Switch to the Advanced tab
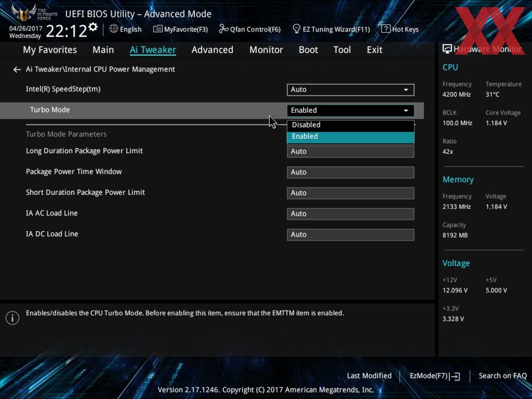532x399 pixels. [212, 50]
